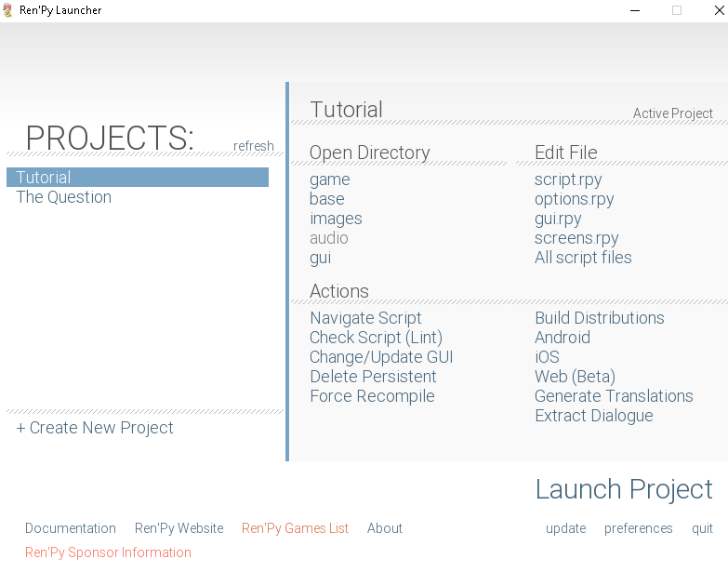Image resolution: width=728 pixels, height=572 pixels.
Task: Minimize the launcher window
Action: (x=635, y=10)
